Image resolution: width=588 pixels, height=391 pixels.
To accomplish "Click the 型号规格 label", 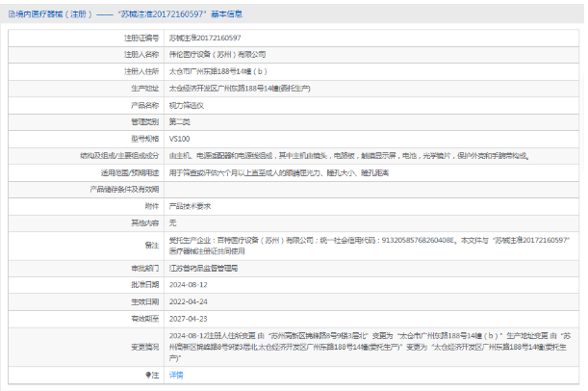I will [x=144, y=139].
